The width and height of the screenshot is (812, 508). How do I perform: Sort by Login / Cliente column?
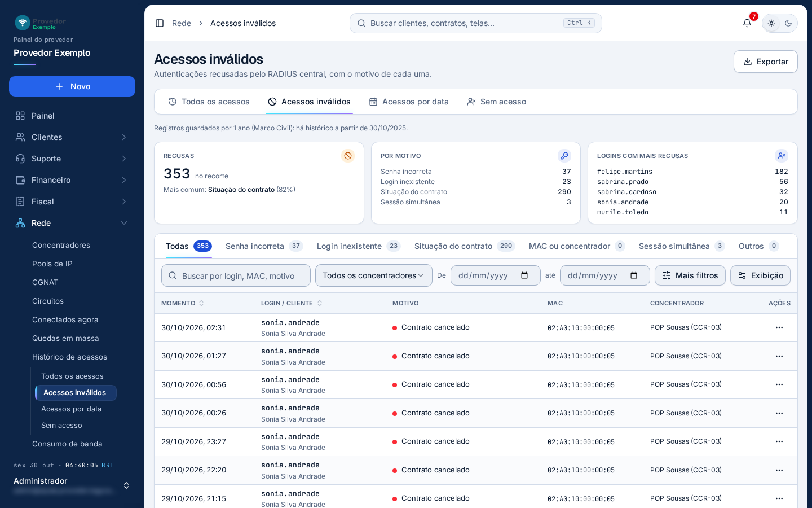pos(292,303)
